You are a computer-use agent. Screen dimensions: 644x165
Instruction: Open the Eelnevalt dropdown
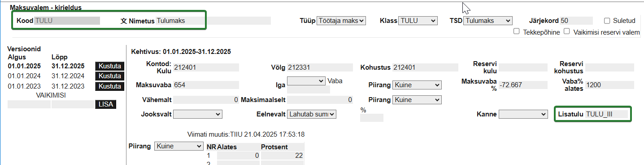(x=312, y=114)
